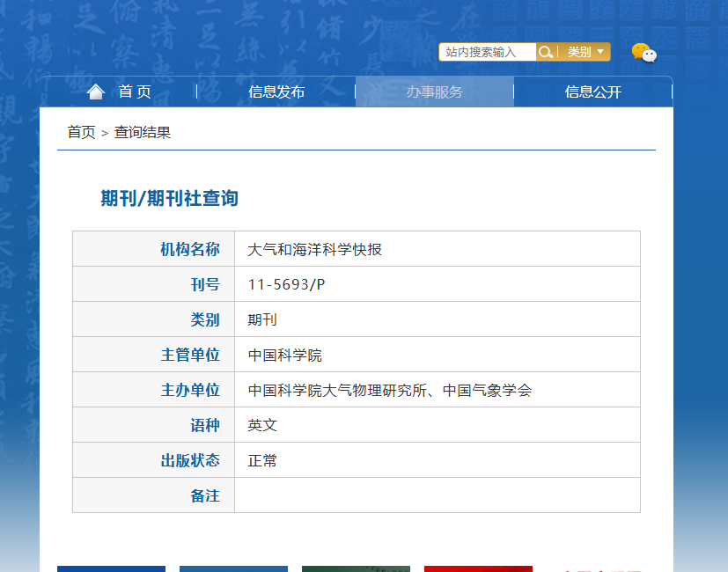Select the journal name 大气和海洋科学快报
The height and width of the screenshot is (572, 728).
tap(315, 249)
